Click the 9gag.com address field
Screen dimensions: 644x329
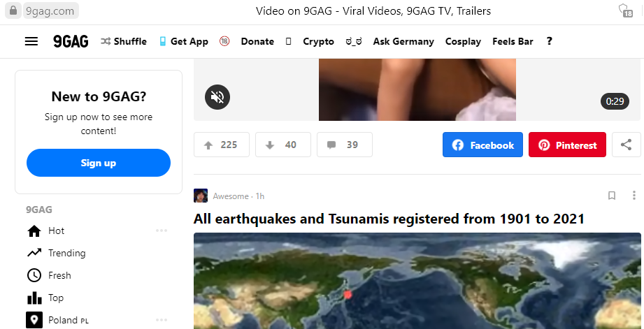tap(50, 10)
